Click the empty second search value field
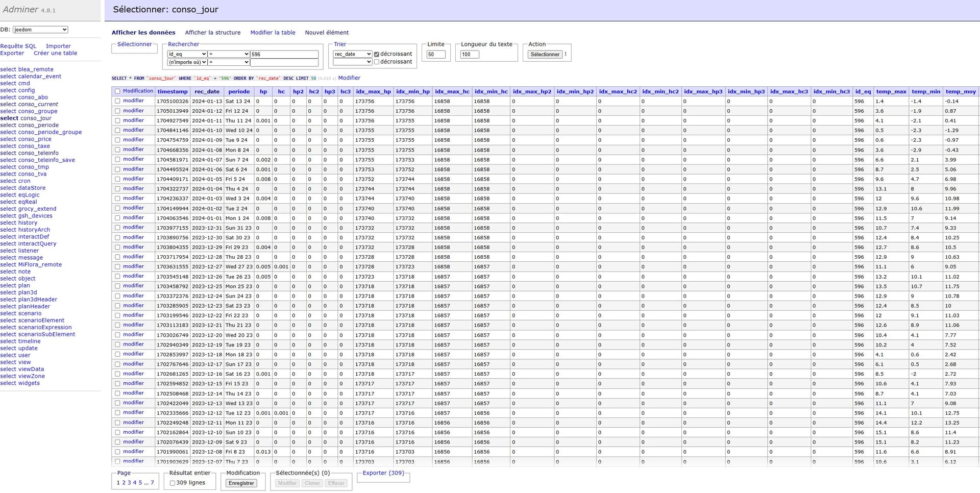Viewport: 980px width, 493px height. click(x=284, y=62)
